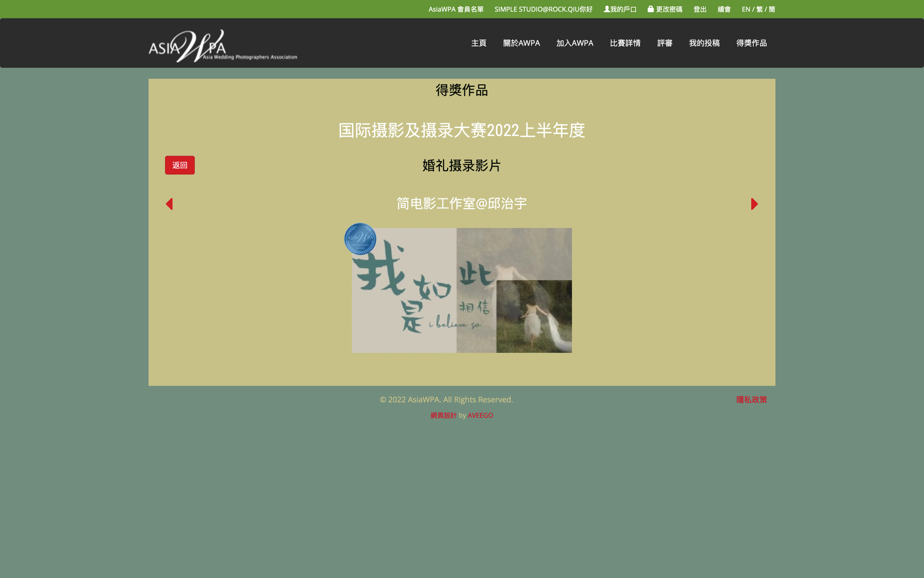This screenshot has height=578, width=924.
Task: Open the 比賽詳情 menu item
Action: (625, 43)
